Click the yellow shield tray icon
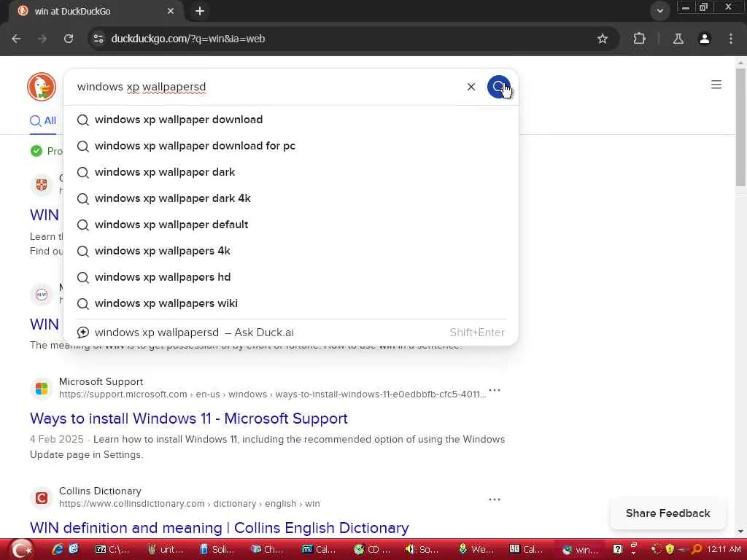747x560 pixels. point(670,550)
